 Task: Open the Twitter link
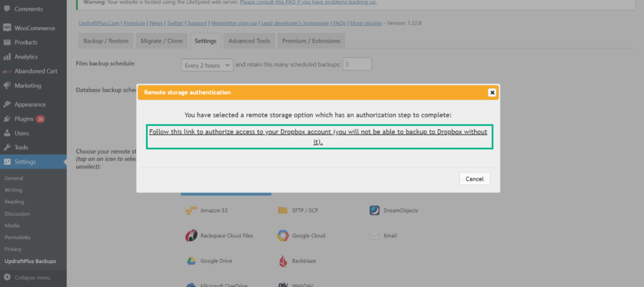point(175,23)
